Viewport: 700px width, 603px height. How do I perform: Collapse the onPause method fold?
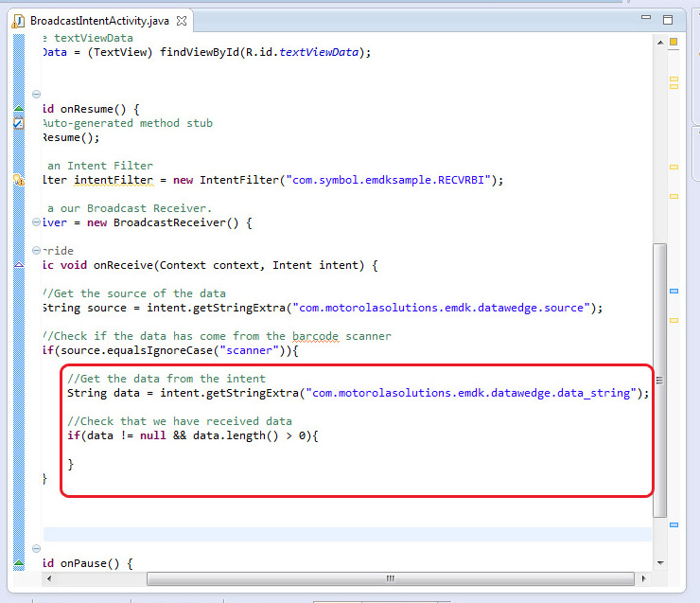(x=36, y=549)
